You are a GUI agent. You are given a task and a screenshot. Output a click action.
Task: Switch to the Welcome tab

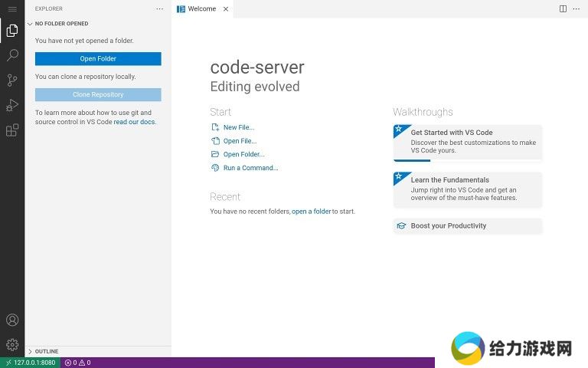click(x=202, y=9)
